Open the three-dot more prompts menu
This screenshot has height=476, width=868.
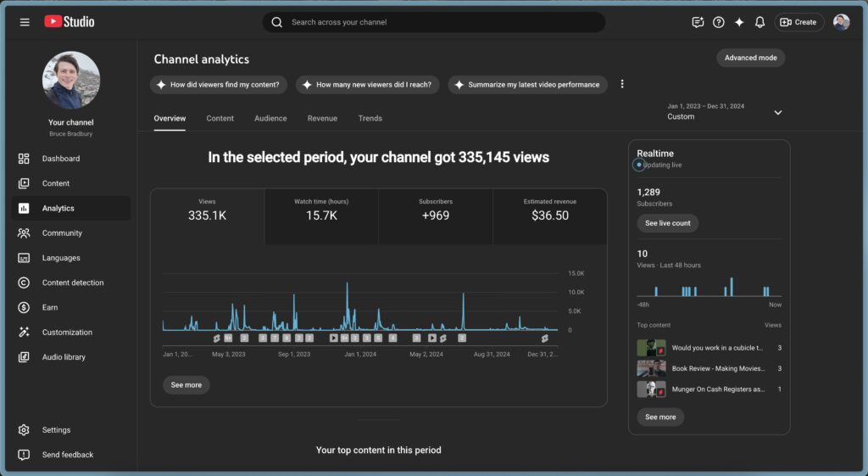(622, 84)
